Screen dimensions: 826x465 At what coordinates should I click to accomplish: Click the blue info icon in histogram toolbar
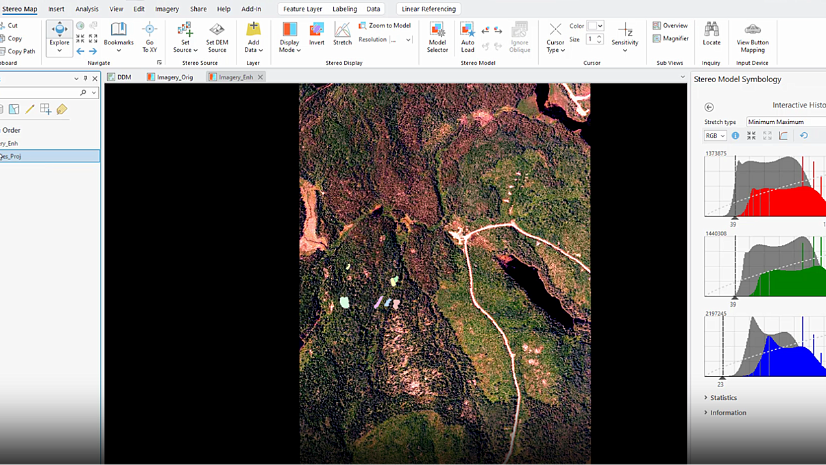735,135
